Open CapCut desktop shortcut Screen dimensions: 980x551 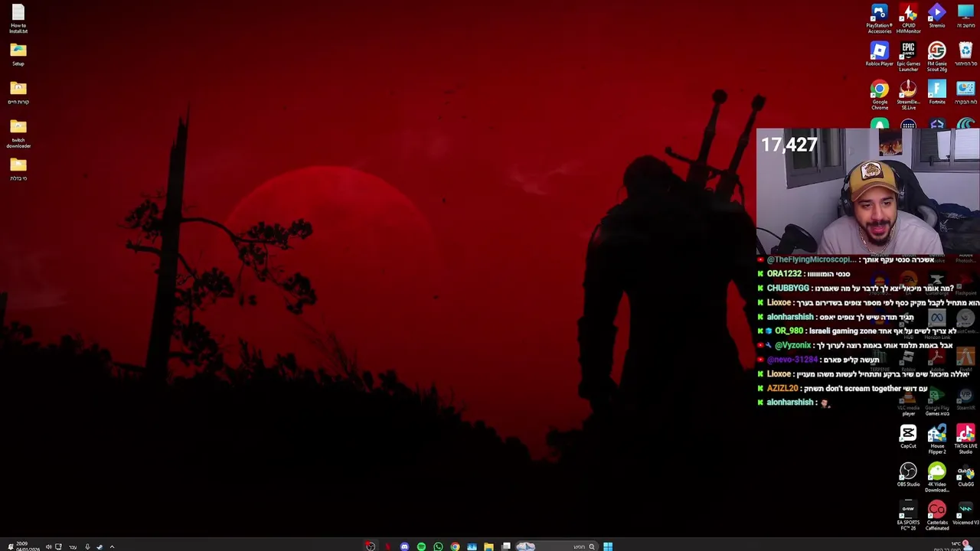pos(908,437)
